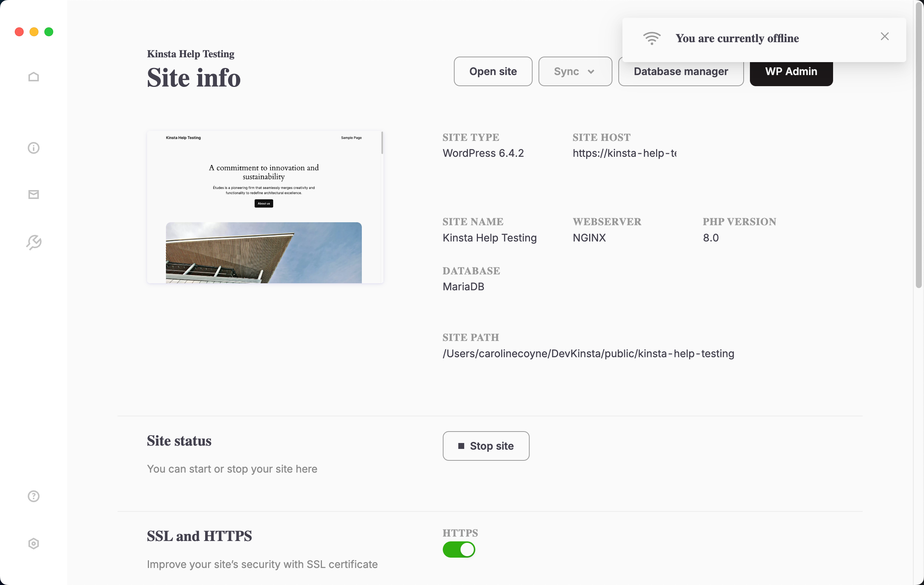
Task: Open DevKinsta settings gear icon
Action: (33, 544)
